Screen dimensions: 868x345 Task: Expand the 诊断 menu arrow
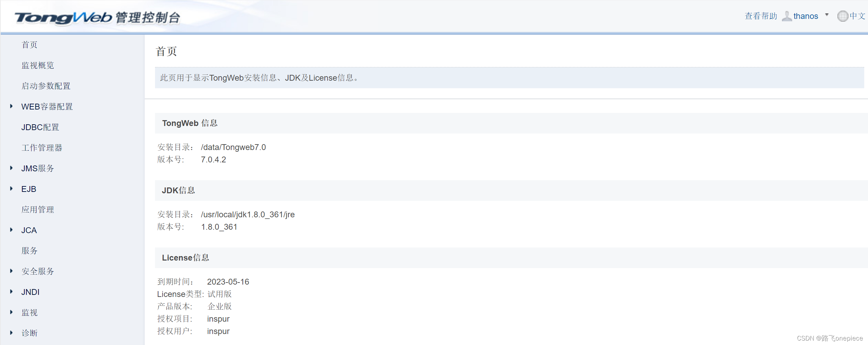click(11, 333)
